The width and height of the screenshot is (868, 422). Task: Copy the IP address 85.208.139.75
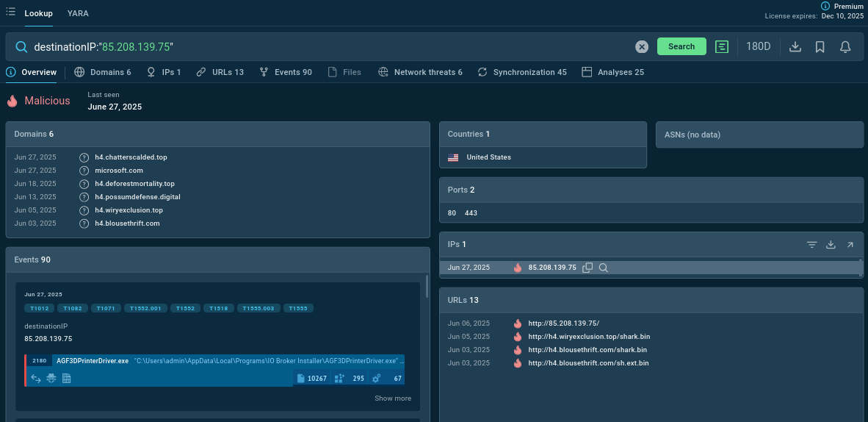(587, 268)
